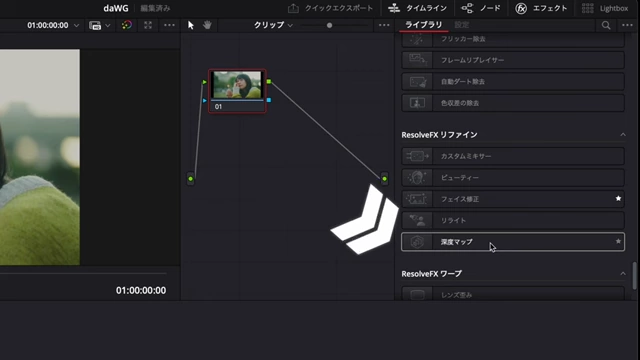640x360 pixels.
Task: Click the 編集済み status label
Action: [x=155, y=8]
